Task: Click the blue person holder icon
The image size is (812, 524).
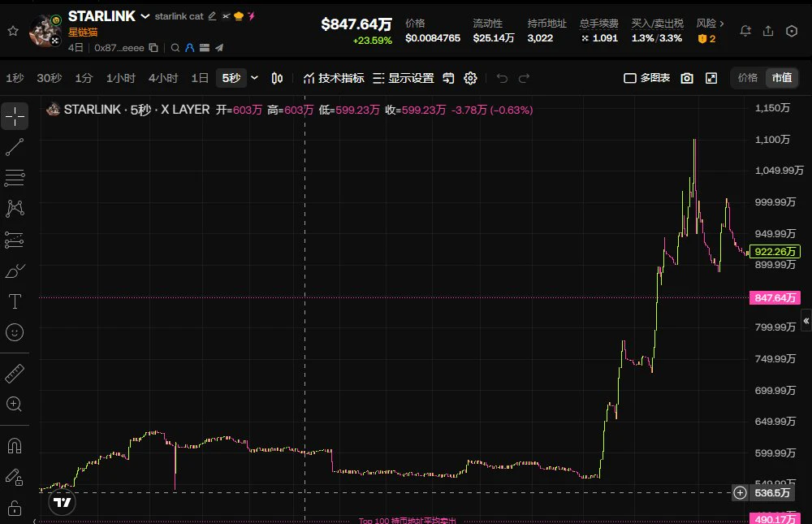Action: (189, 48)
